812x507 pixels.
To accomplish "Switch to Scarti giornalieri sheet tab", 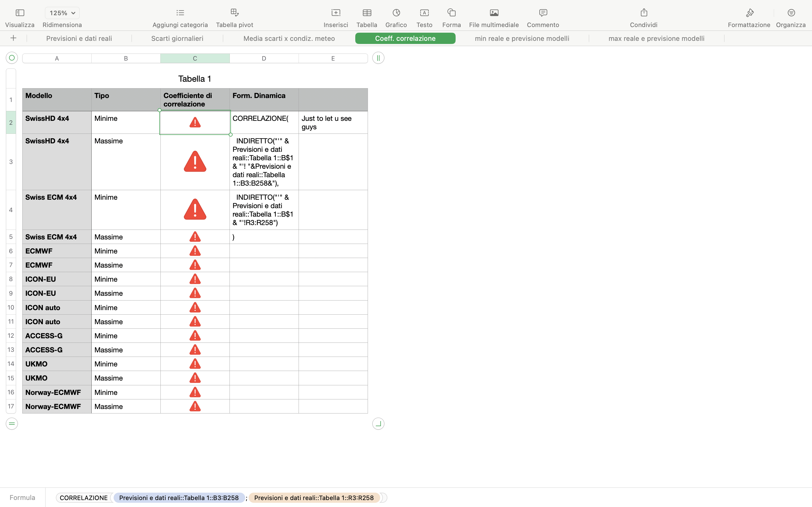I will (x=177, y=38).
